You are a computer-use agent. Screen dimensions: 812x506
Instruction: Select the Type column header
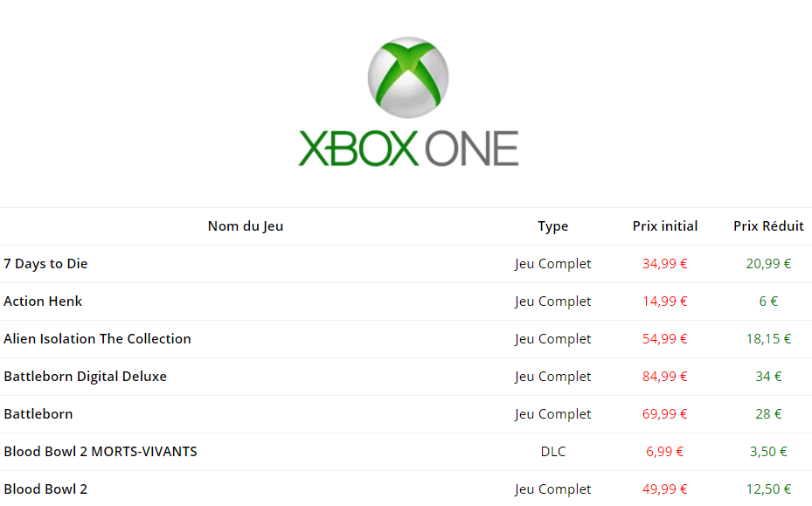pos(553,226)
